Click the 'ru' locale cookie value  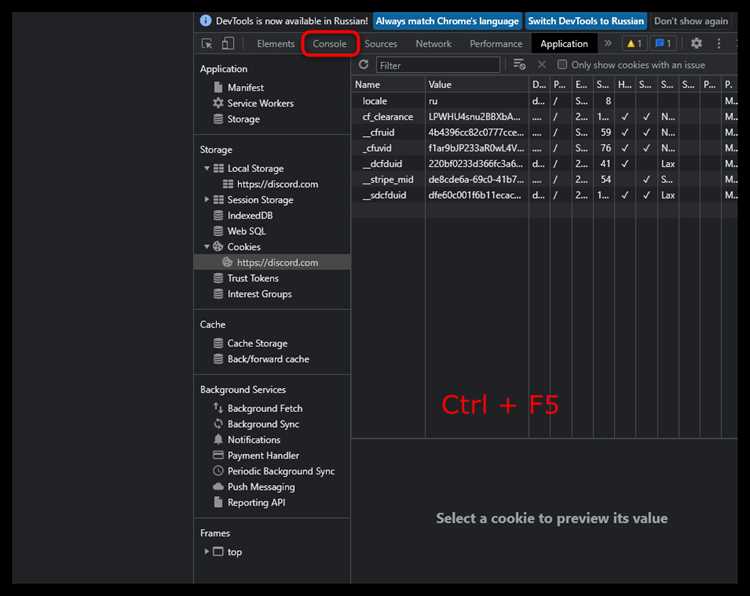coord(433,101)
